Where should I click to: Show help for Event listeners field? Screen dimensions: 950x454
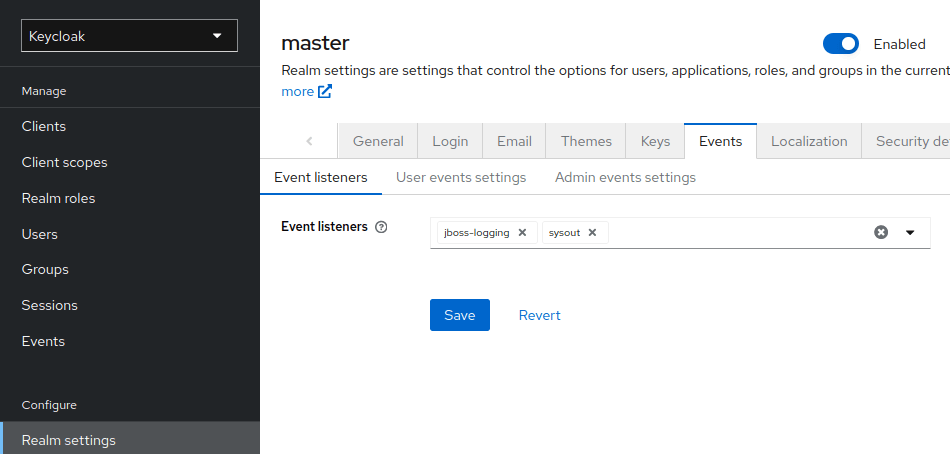(x=381, y=227)
